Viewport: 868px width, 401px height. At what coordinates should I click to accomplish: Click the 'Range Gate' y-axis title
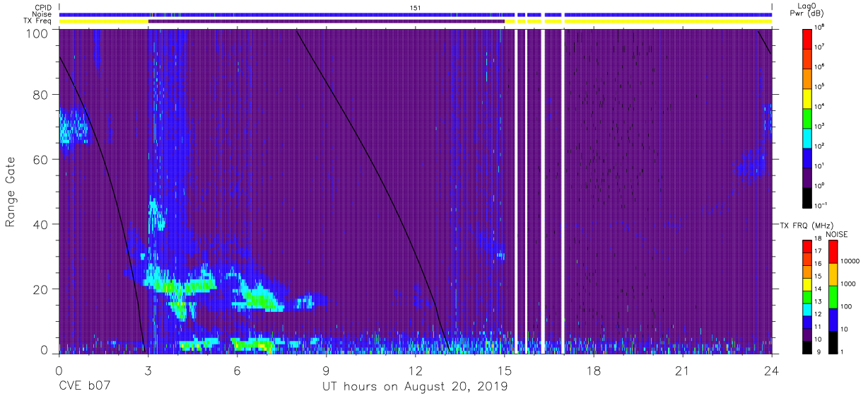[x=11, y=191]
